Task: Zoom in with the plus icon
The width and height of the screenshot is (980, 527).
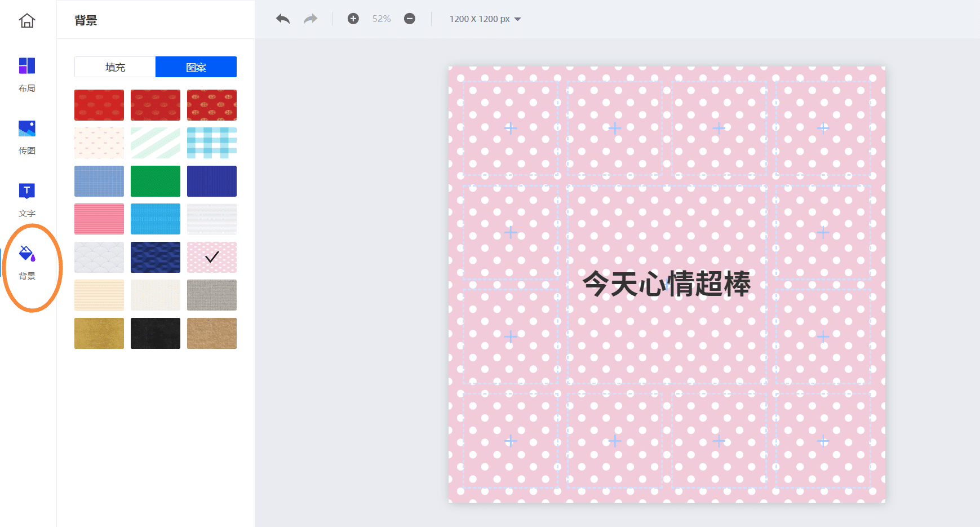Action: pos(353,19)
